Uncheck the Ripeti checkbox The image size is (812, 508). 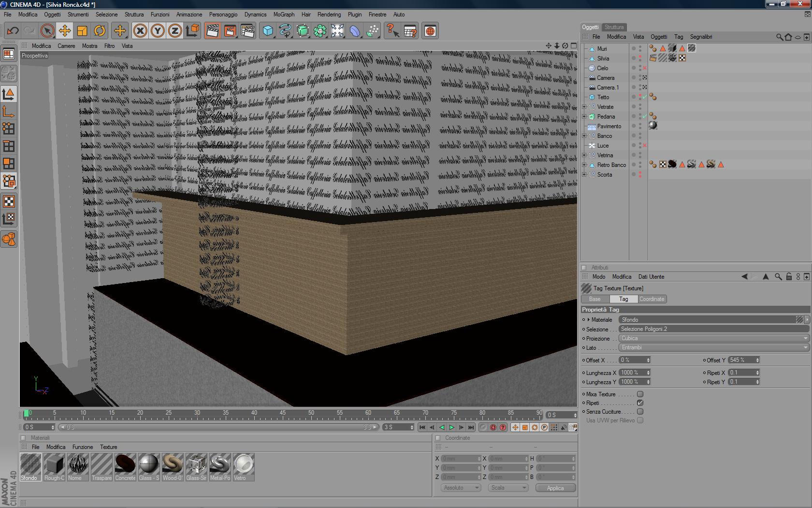[x=640, y=403]
